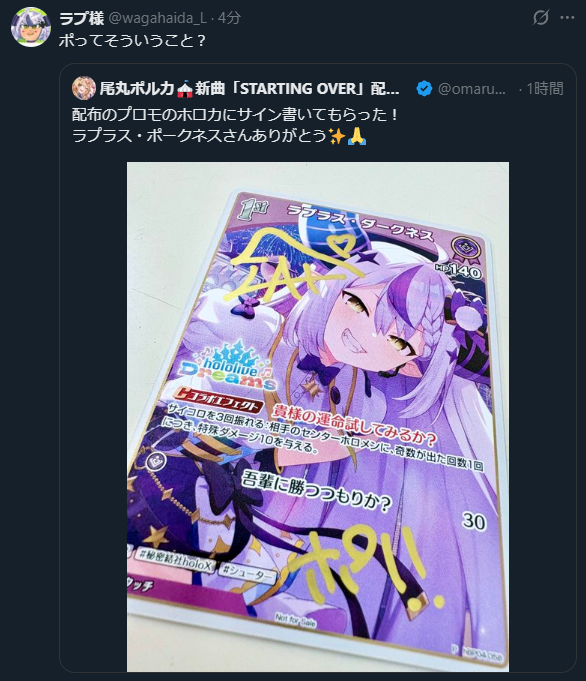Click the 尾丸ポルカ display name
Screen dimensions: 586x681
[137, 89]
